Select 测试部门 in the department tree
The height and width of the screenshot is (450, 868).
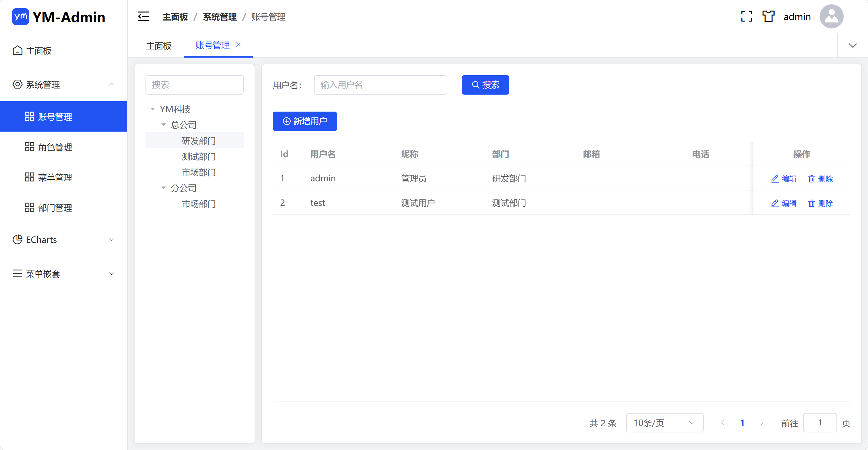pyautogui.click(x=199, y=156)
